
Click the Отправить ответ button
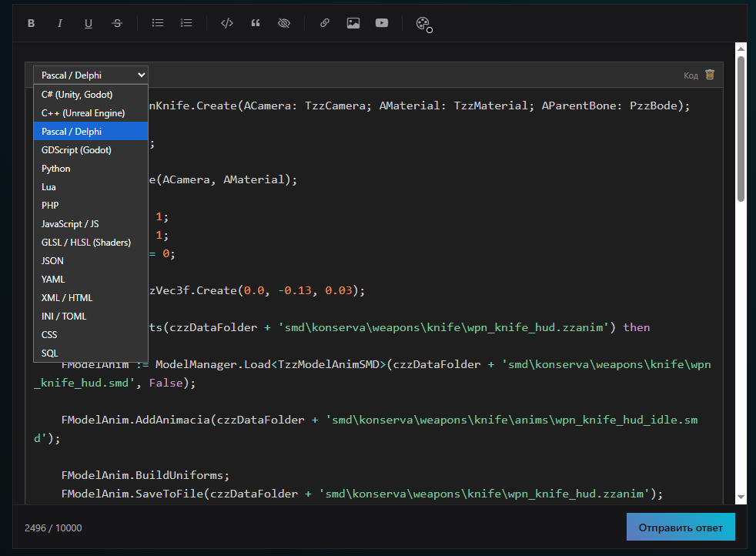point(681,527)
